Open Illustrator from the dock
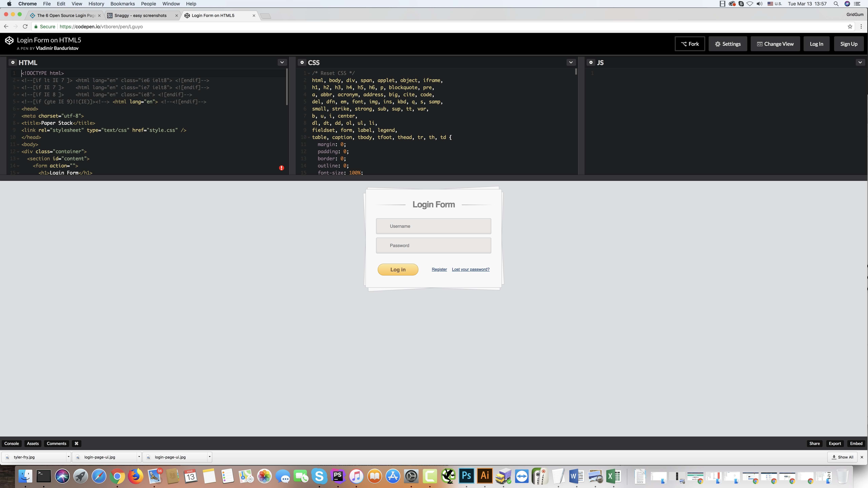The height and width of the screenshot is (488, 868). (x=485, y=476)
